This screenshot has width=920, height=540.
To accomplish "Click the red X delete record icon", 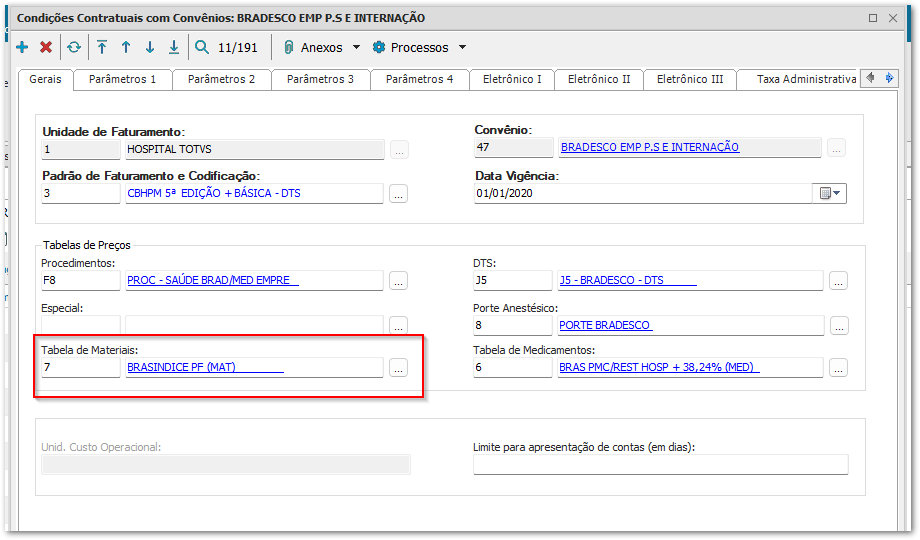I will (46, 48).
